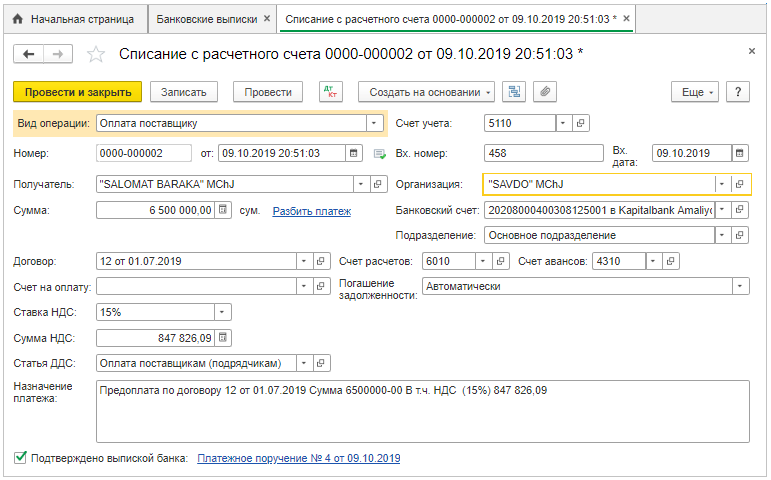Open the document structure icon next to Создать на основании
This screenshot has height=480, width=771.
coord(514,92)
